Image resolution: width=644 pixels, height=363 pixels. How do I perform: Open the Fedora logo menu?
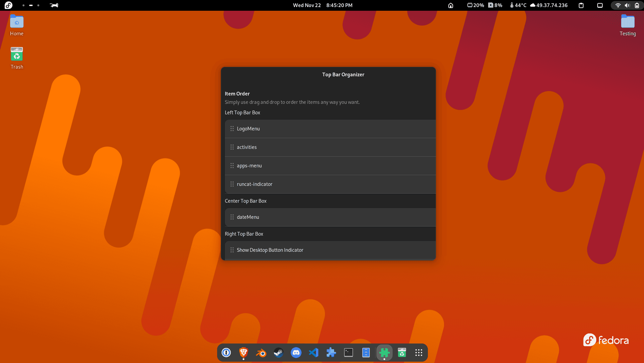[8, 5]
